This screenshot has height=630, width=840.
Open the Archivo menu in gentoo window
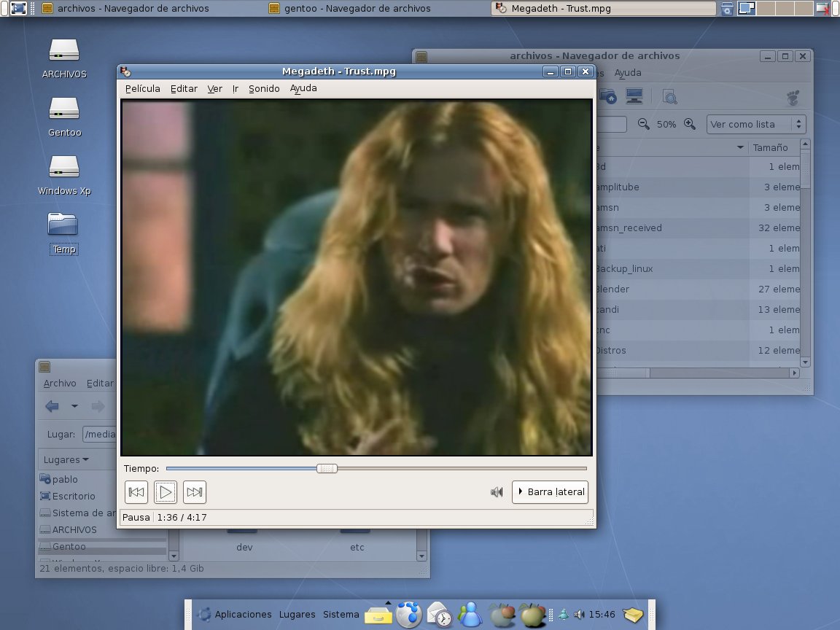coord(60,383)
